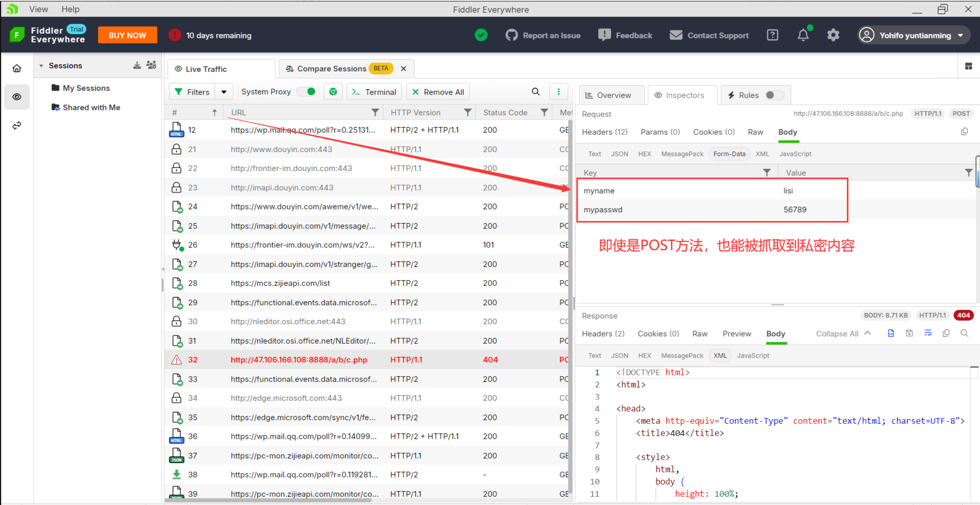The width and height of the screenshot is (980, 505).
Task: Click the horizontal scrollbar under traffic list
Action: tap(268, 500)
